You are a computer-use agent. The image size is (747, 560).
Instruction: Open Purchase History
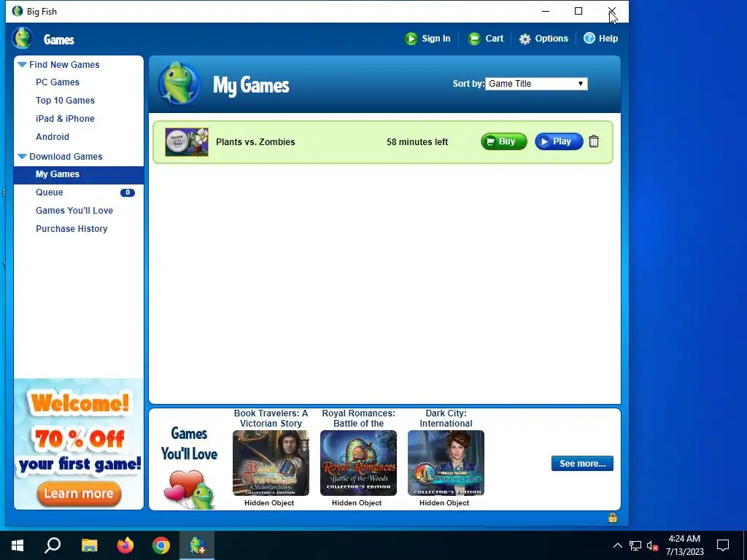[71, 228]
